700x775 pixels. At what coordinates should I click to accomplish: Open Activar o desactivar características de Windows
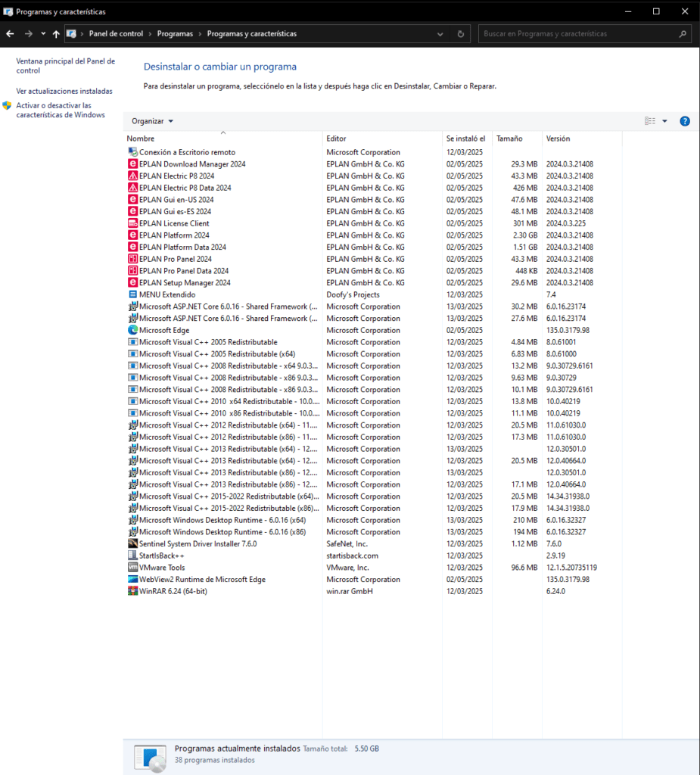point(61,110)
